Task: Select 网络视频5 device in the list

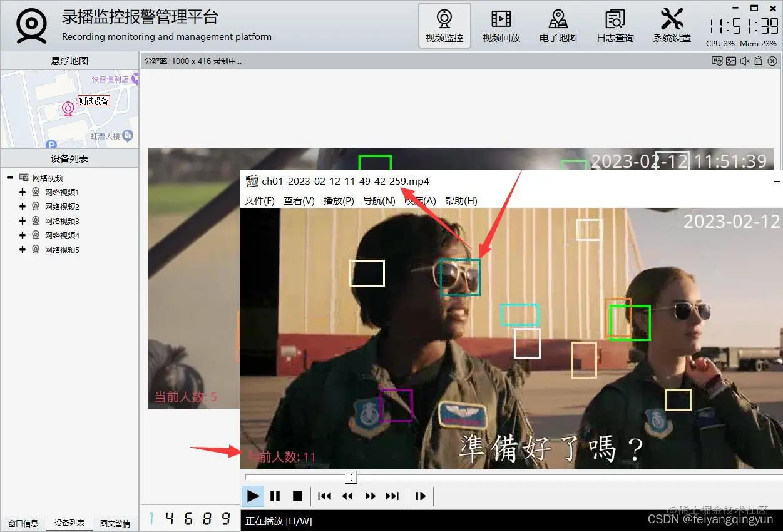Action: [x=62, y=250]
